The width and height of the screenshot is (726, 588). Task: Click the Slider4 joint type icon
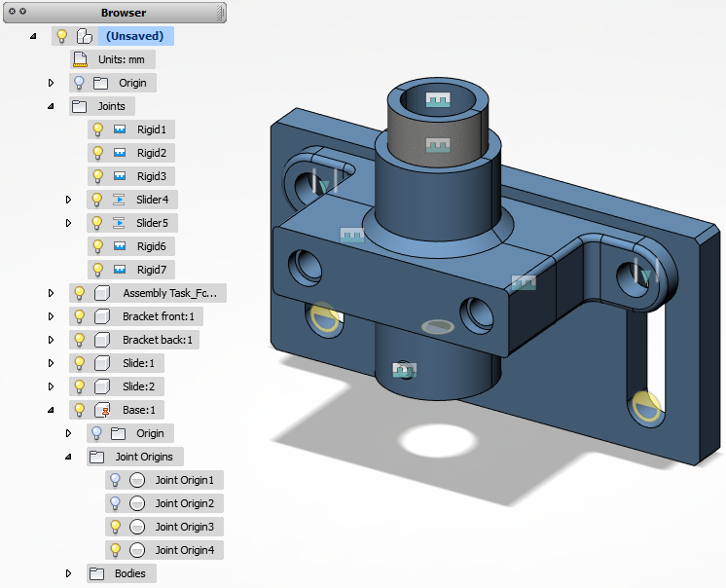(120, 200)
